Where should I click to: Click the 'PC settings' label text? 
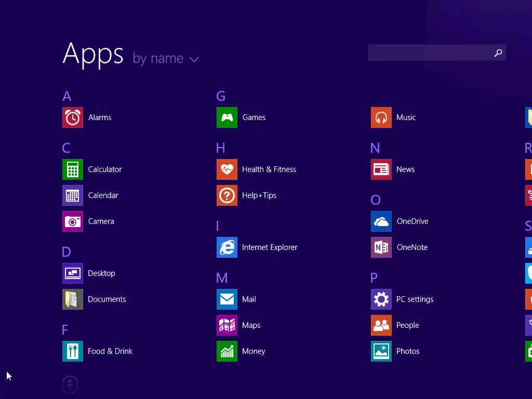[x=415, y=299]
